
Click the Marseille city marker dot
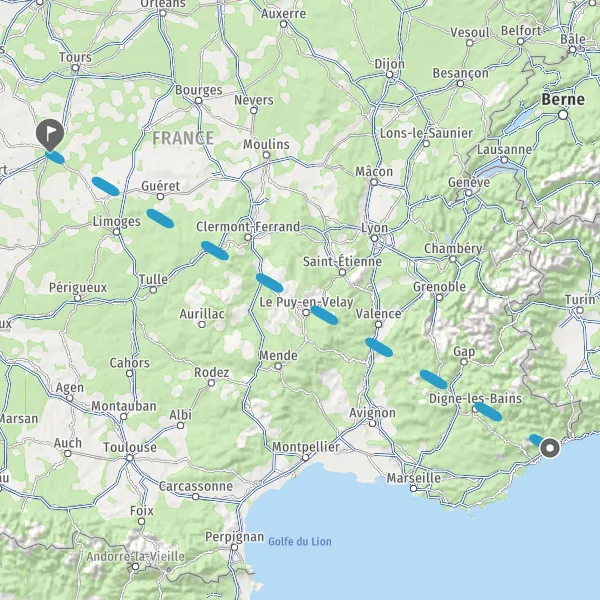tap(413, 488)
